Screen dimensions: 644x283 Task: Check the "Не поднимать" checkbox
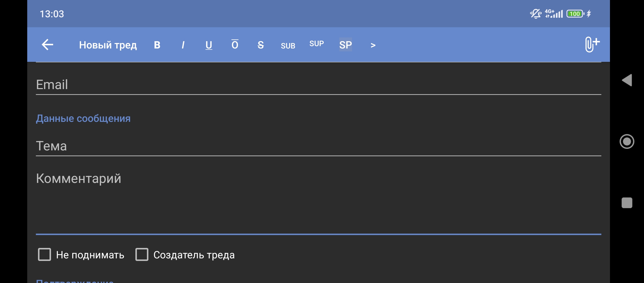point(45,254)
